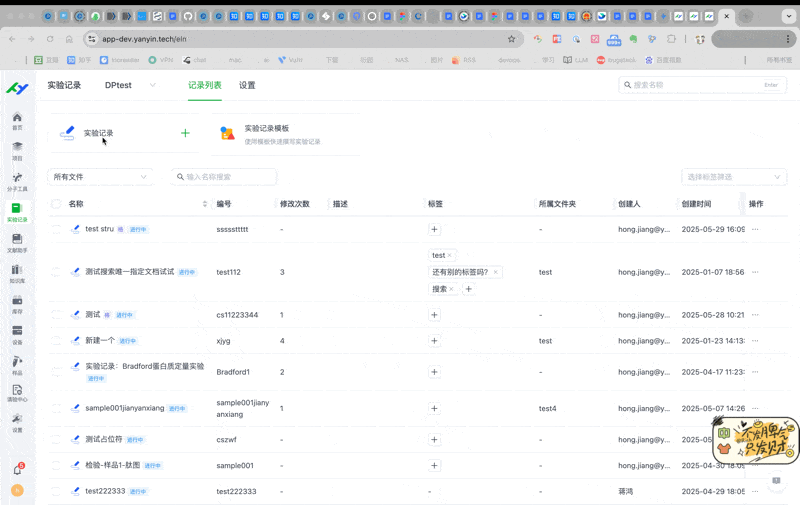800x505 pixels.
Task: Open the 设置 wrench icon in sidebar
Action: click(17, 423)
